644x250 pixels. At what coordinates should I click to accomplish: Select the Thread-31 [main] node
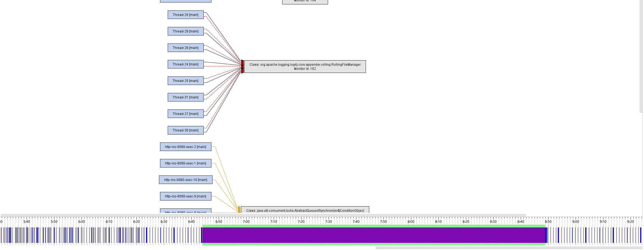(x=185, y=97)
